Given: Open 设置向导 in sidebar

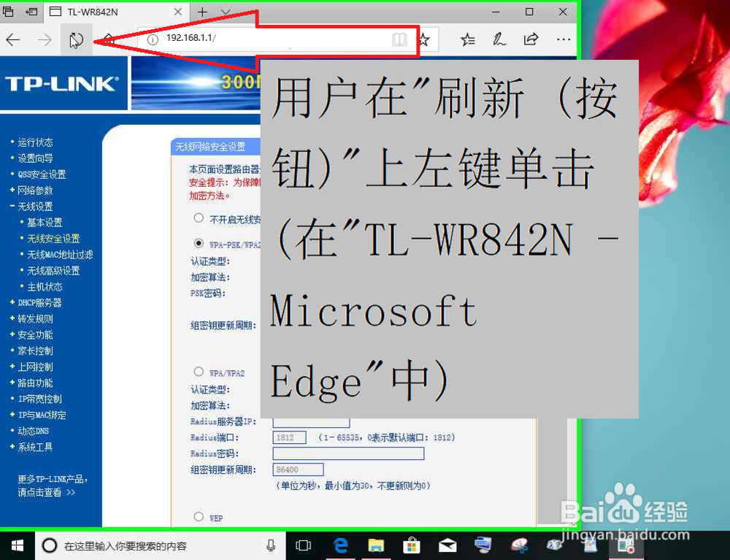Looking at the screenshot, I should (35, 158).
